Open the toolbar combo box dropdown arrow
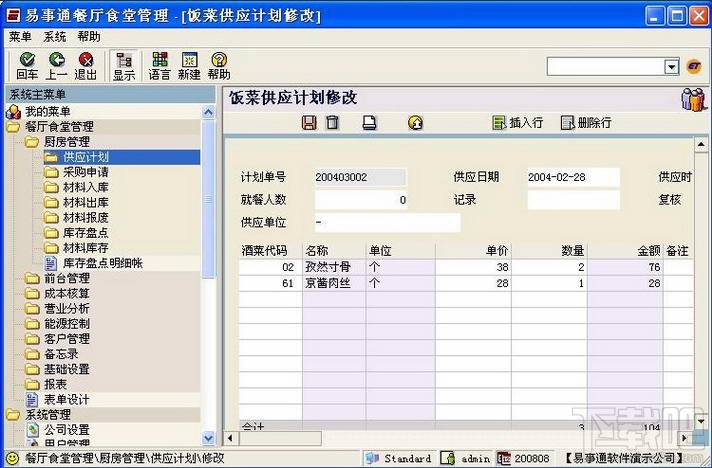Viewport: 712px width, 468px height. click(x=672, y=67)
